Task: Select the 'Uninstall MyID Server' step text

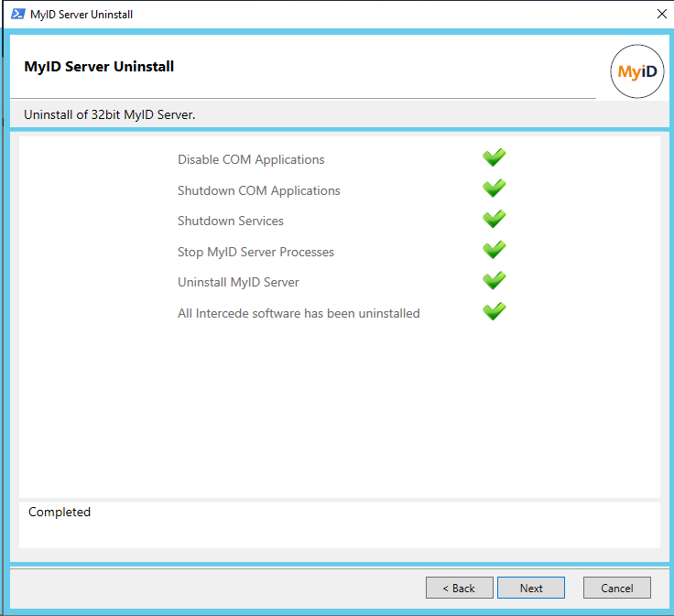Action: point(238,282)
